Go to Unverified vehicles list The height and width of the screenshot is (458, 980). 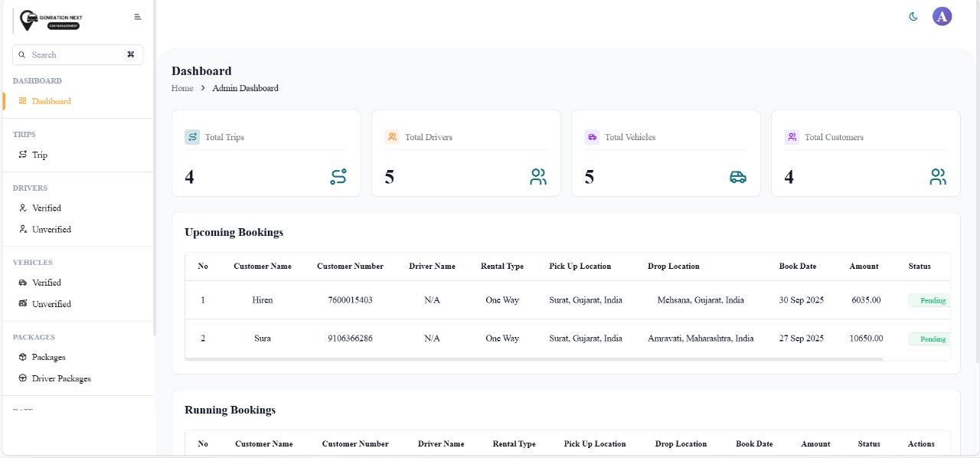[51, 304]
